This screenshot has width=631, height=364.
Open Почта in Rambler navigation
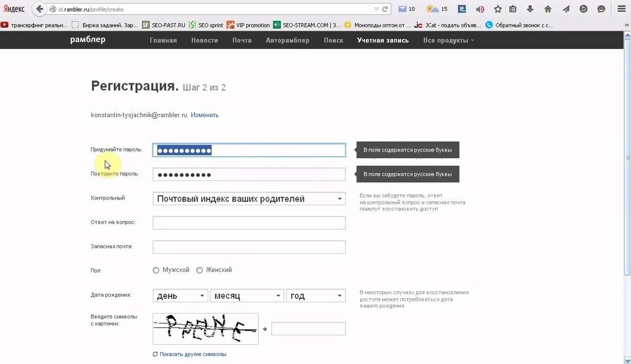242,40
